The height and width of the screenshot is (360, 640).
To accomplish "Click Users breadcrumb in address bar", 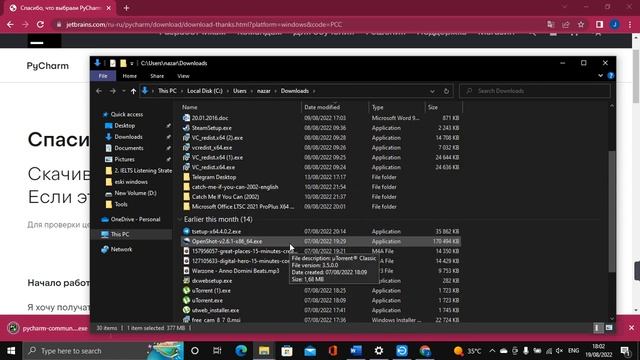I will 240,91.
